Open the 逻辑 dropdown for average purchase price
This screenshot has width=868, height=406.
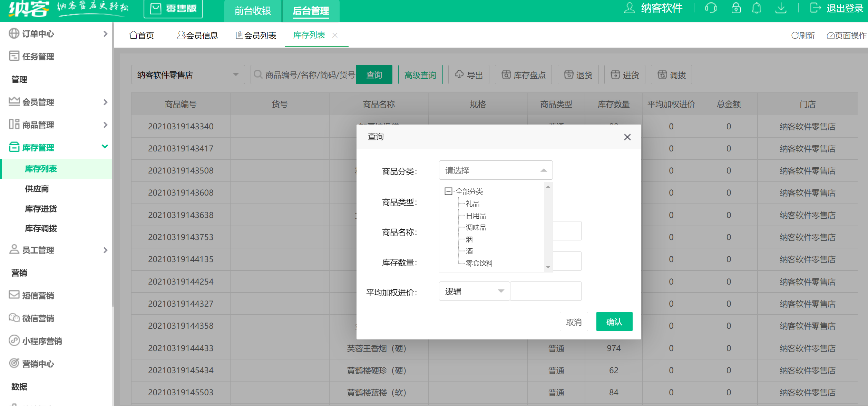pyautogui.click(x=474, y=291)
